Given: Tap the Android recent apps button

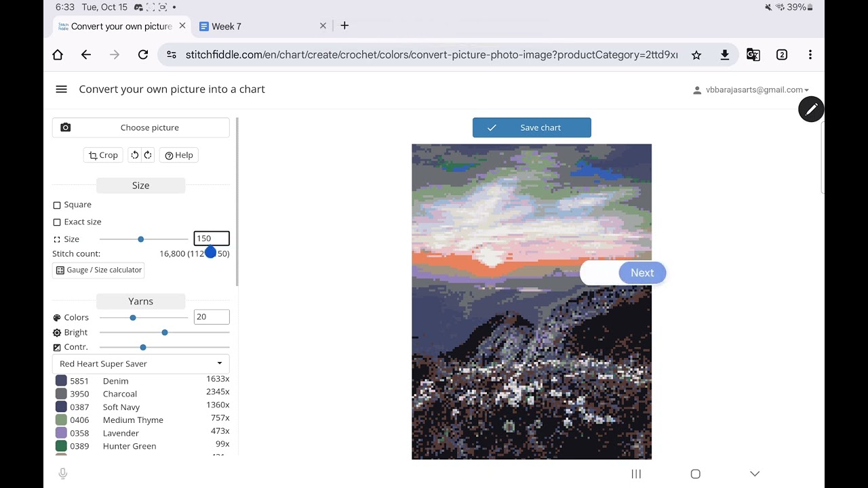Looking at the screenshot, I should tap(636, 474).
